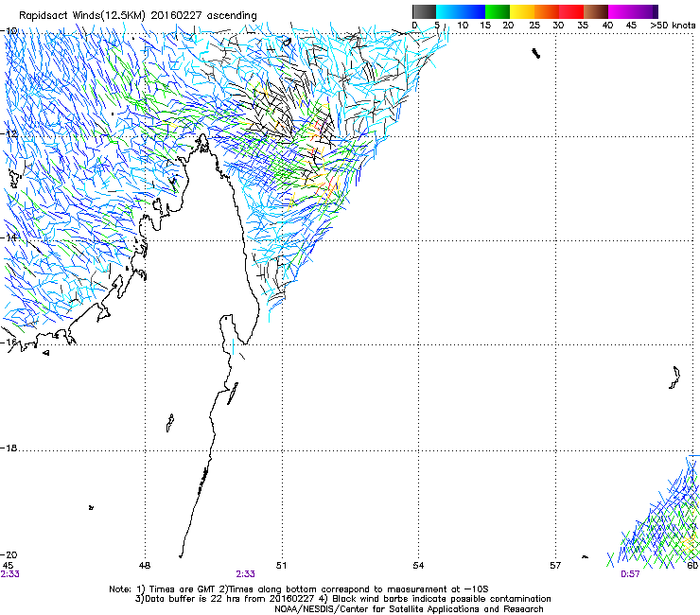Click the longitude label '60'
Screen dimensions: 700x615
692,566
